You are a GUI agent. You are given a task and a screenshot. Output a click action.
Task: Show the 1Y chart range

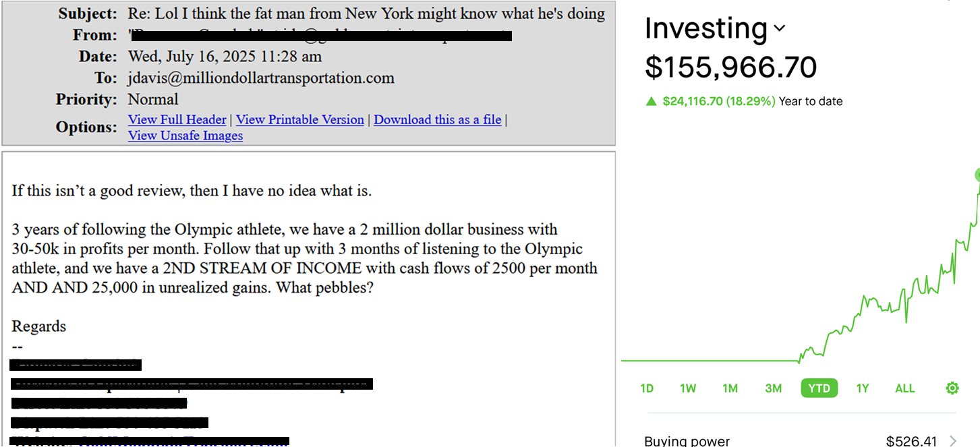(862, 388)
